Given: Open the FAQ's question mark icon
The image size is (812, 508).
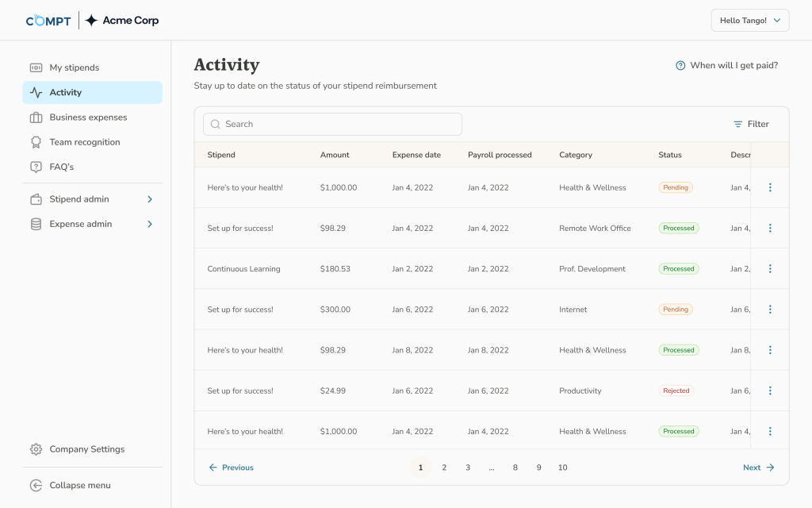Looking at the screenshot, I should pos(36,167).
